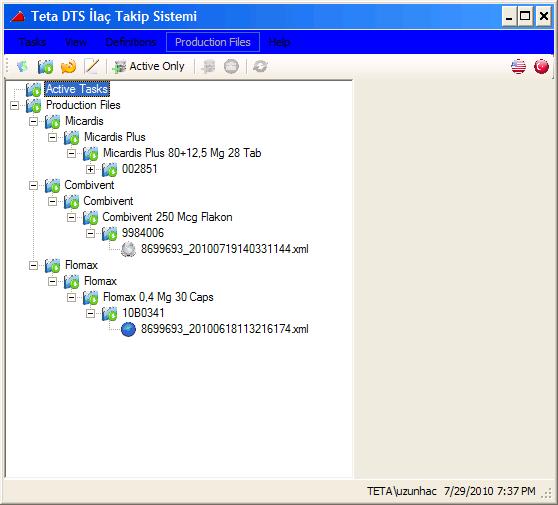Collapse the top-level Flomax node

click(33, 265)
